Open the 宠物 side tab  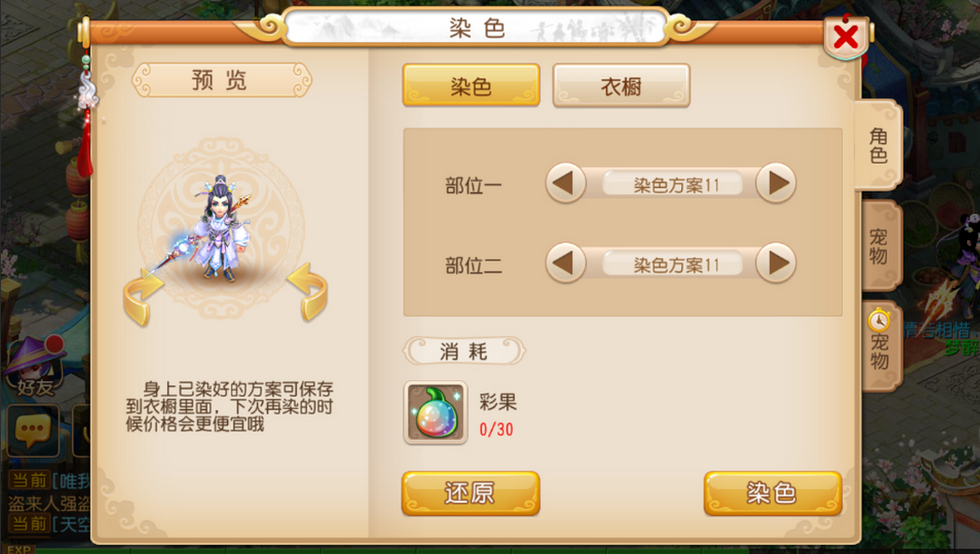click(879, 246)
